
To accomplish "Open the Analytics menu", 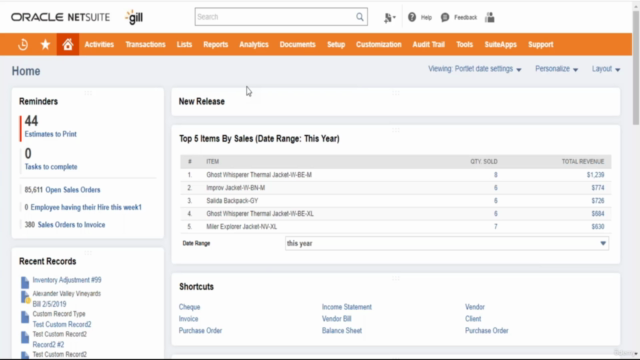I will point(254,44).
